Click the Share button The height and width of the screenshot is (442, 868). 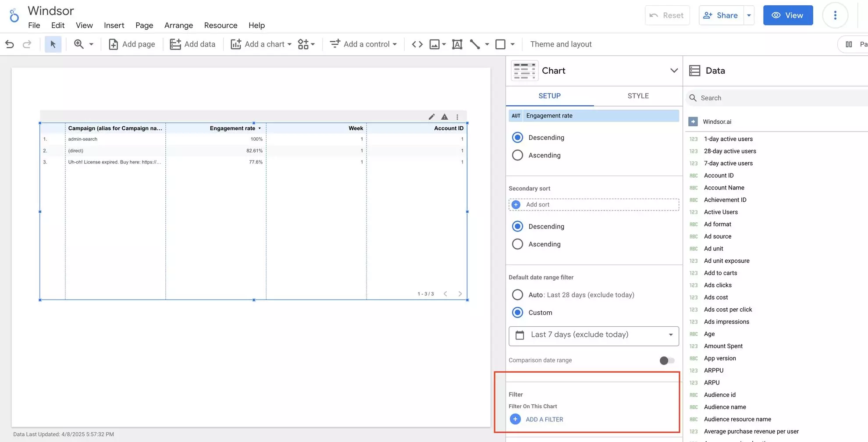click(721, 15)
